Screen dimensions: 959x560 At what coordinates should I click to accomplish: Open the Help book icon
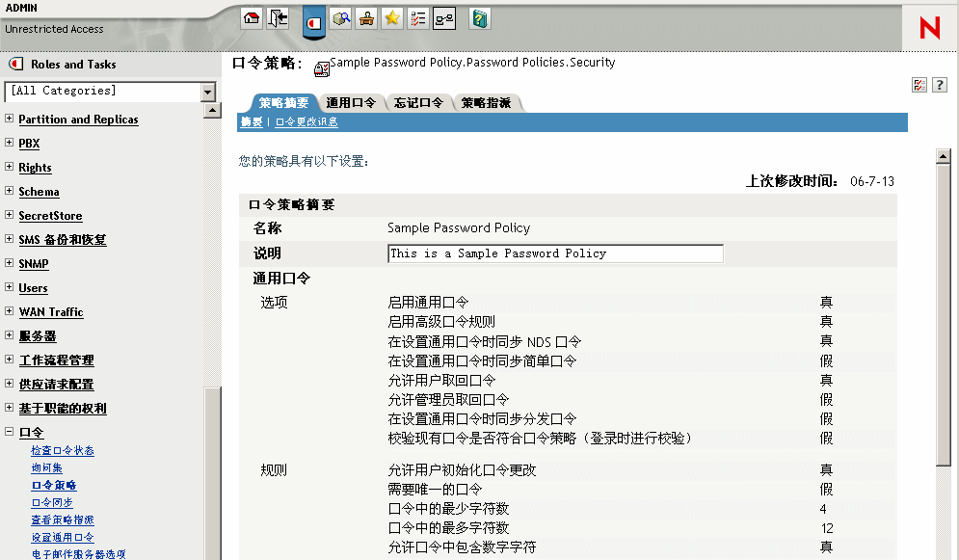[x=480, y=18]
